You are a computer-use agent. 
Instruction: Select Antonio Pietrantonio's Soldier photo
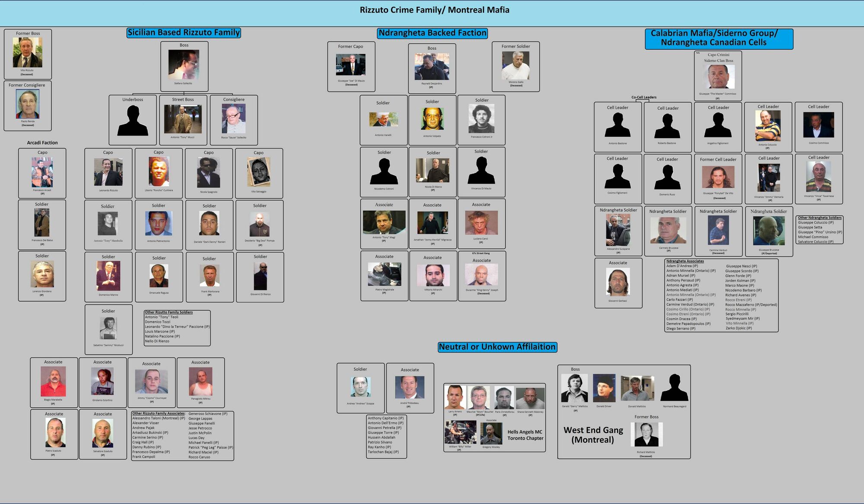tap(159, 223)
